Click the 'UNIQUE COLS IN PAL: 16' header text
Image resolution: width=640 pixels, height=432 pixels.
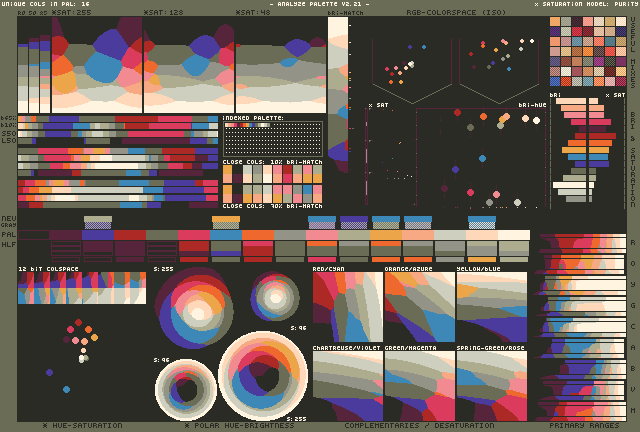point(46,4)
